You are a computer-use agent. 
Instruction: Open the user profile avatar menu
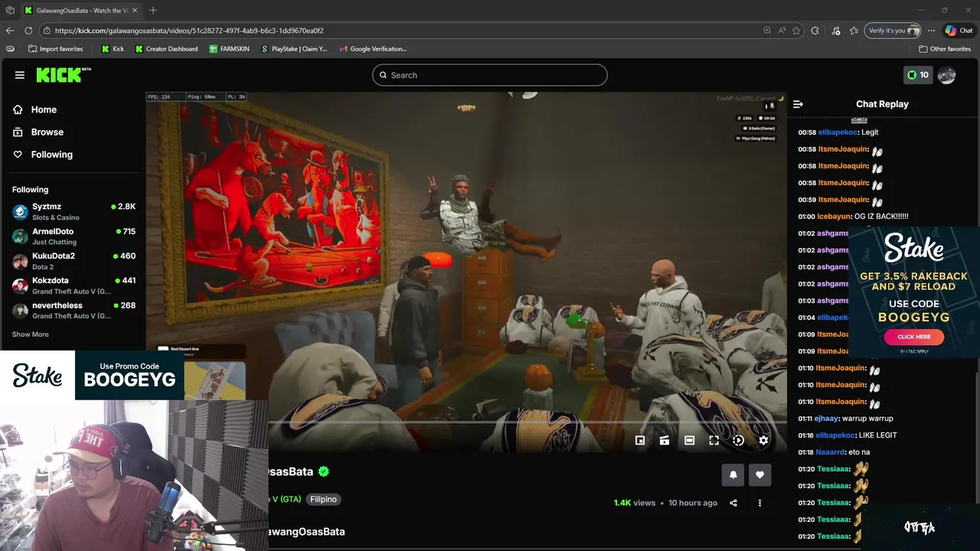[x=947, y=75]
